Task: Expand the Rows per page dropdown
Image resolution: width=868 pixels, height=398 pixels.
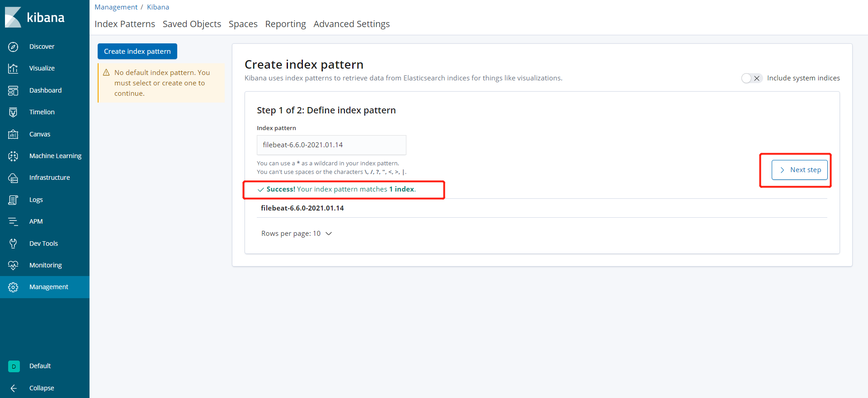Action: 297,234
